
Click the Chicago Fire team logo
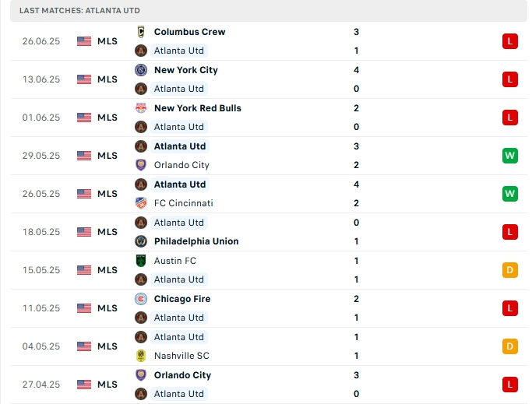coord(141,299)
